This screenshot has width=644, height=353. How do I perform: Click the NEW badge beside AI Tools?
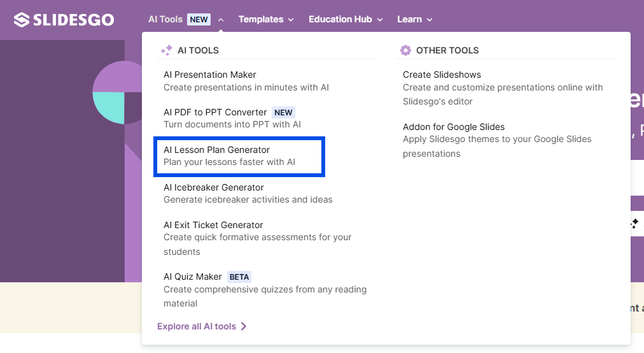click(199, 20)
